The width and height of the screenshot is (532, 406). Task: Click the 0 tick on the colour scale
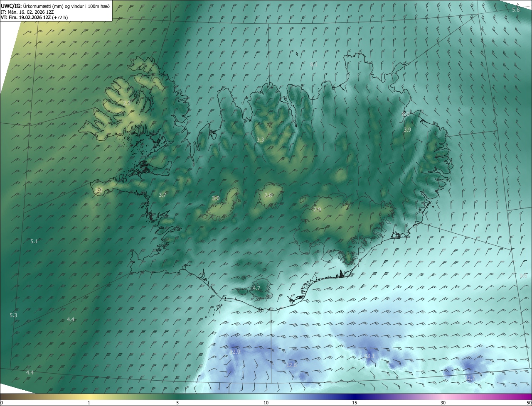(2, 403)
